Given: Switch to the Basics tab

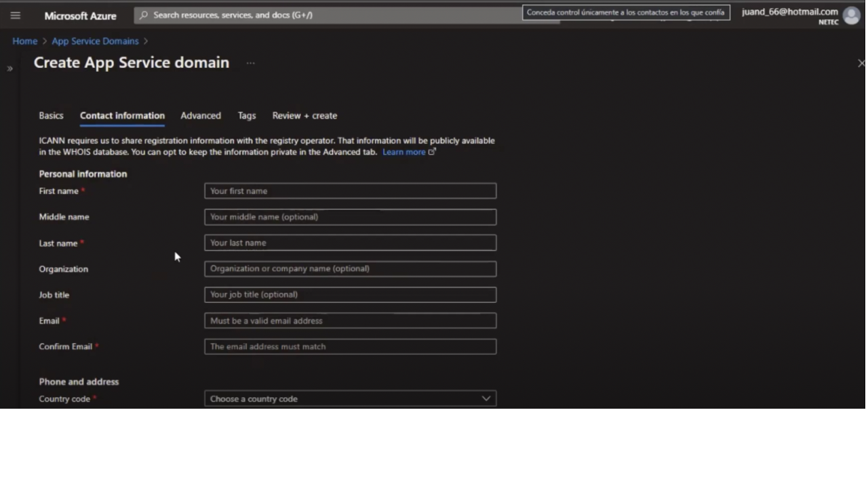Looking at the screenshot, I should [51, 115].
